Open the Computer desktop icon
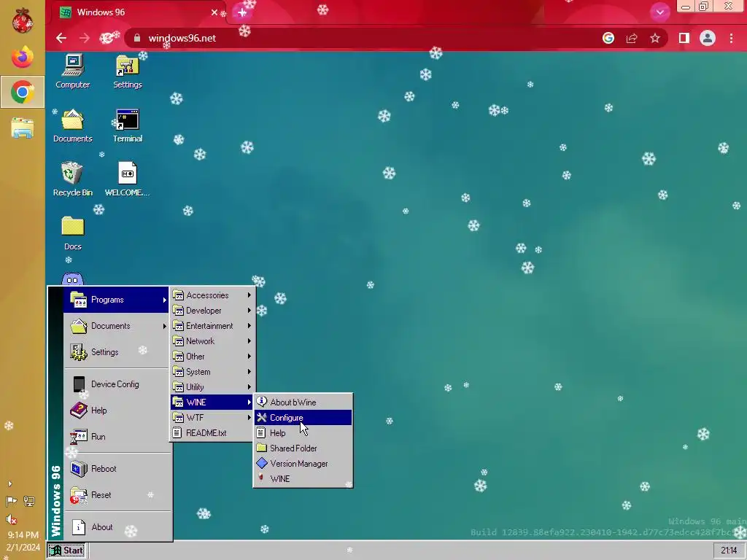This screenshot has height=560, width=747. [72, 71]
